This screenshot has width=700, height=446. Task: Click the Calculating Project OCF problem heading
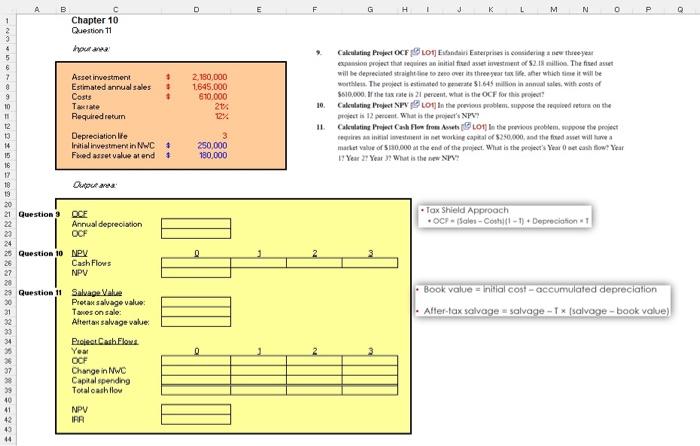(373, 53)
